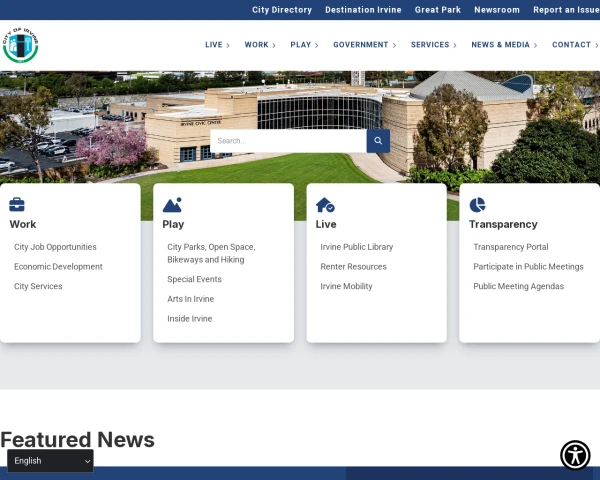600x480 pixels.
Task: Open Transparency Portal link
Action: click(x=511, y=247)
